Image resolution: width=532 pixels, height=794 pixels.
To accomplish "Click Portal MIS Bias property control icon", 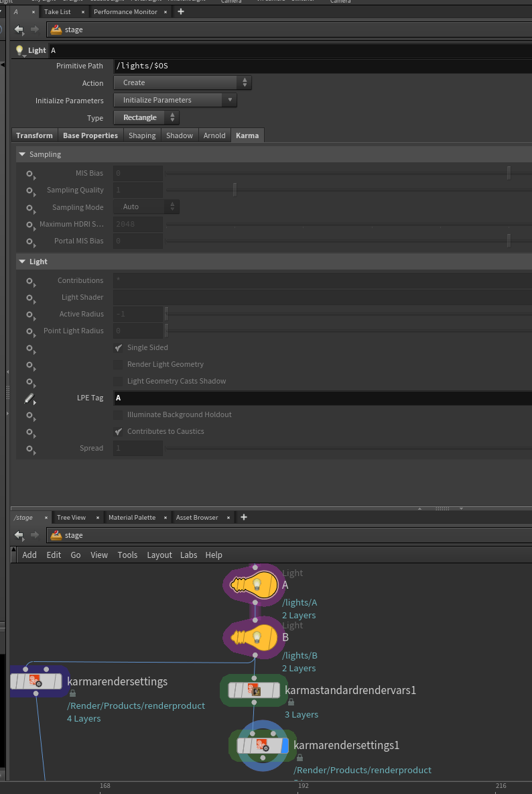I will pyautogui.click(x=30, y=242).
